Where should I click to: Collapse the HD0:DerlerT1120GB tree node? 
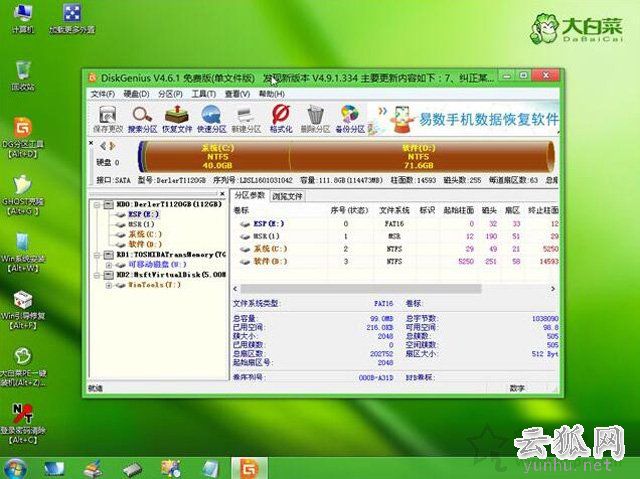pos(97,204)
